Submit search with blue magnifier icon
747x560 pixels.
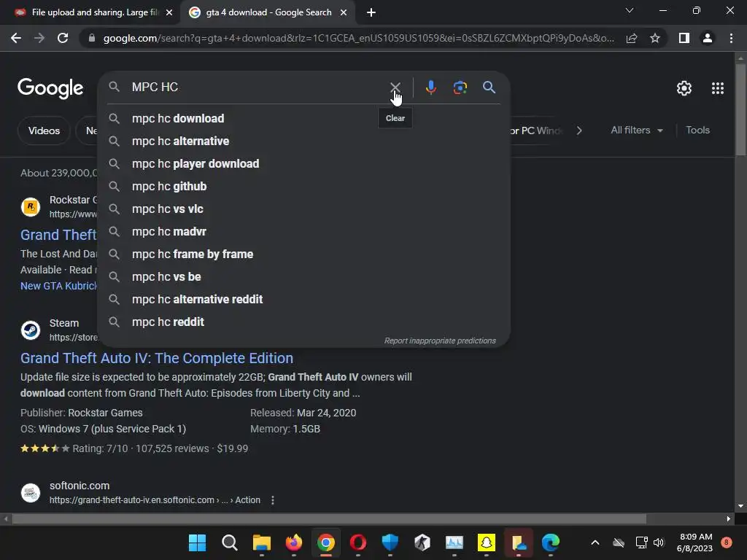pyautogui.click(x=489, y=87)
